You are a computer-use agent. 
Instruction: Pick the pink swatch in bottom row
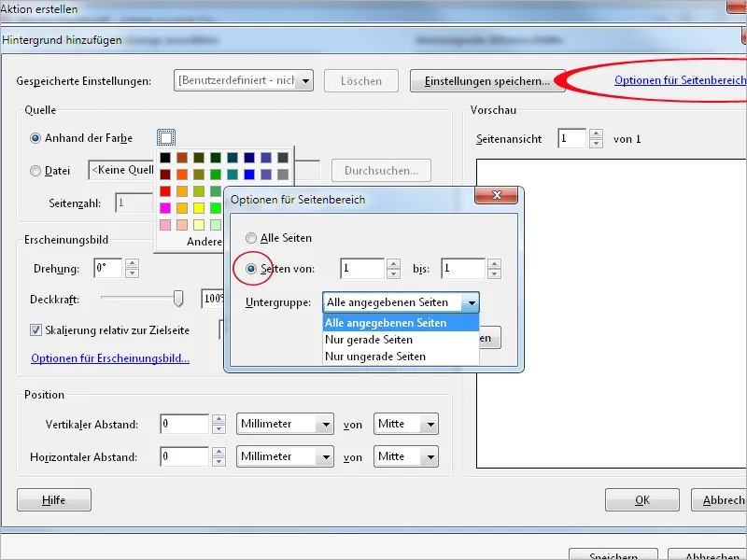tap(165, 224)
